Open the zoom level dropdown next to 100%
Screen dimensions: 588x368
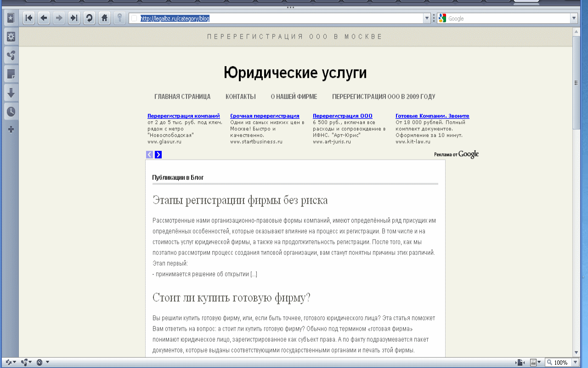[x=575, y=362]
